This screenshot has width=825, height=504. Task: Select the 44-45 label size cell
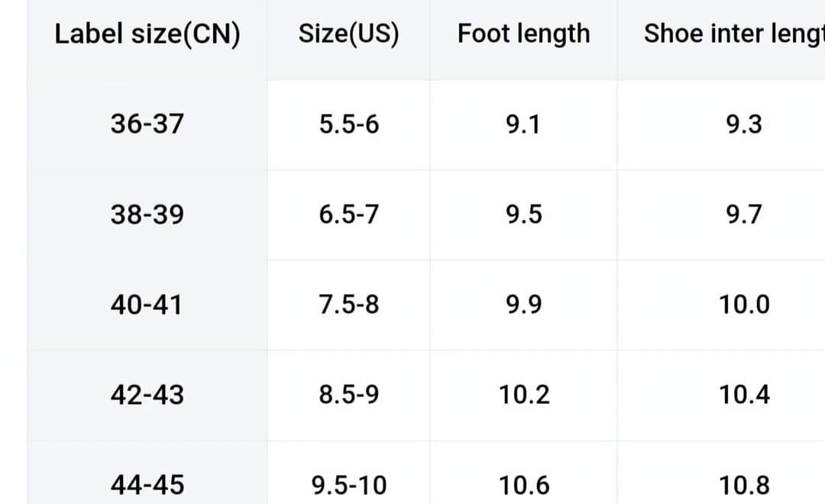pos(147,484)
